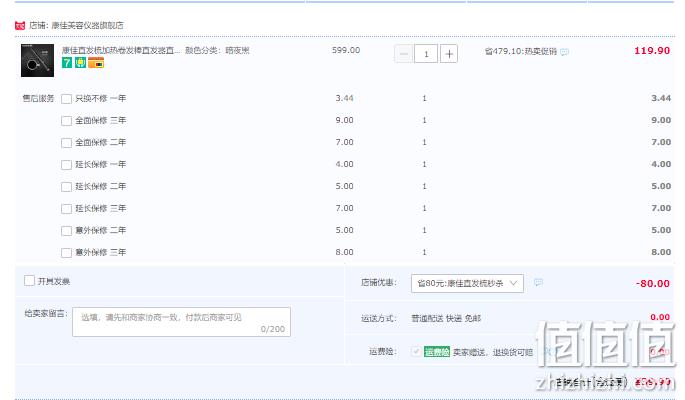The height and width of the screenshot is (400, 685).
Task: Click the 3.44 unit price of 只换不修
Action: (x=344, y=98)
